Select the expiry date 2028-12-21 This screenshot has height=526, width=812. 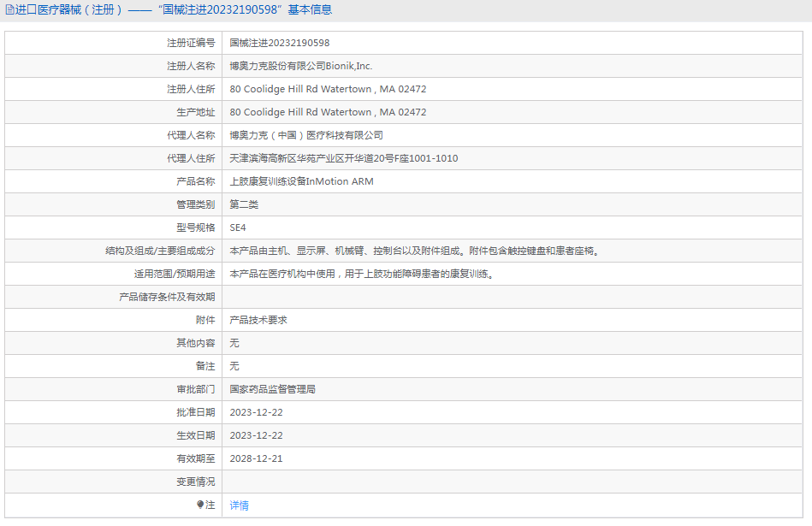pos(257,458)
